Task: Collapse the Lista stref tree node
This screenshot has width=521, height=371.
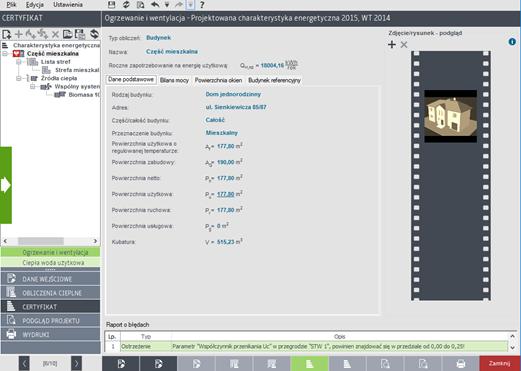Action: (19, 62)
